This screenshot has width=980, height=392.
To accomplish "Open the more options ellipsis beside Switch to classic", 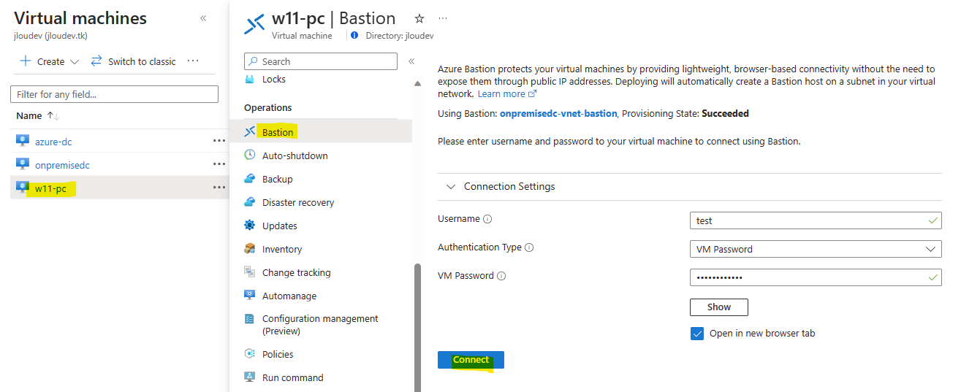I will click(193, 61).
